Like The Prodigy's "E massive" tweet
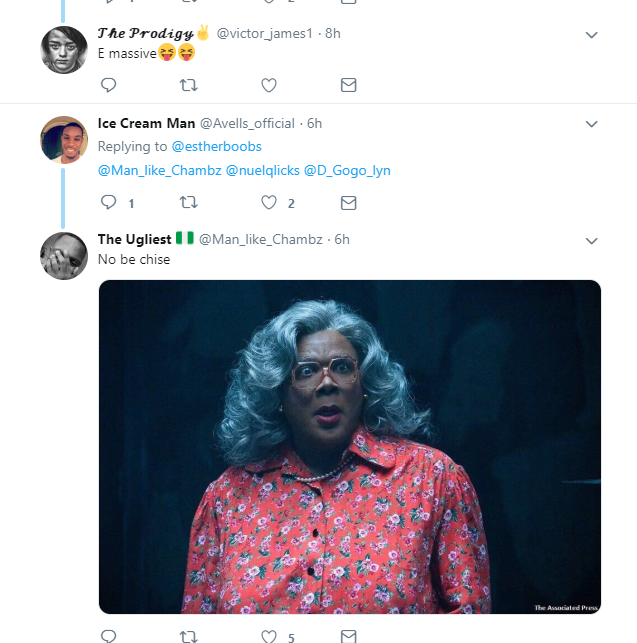 coord(268,85)
